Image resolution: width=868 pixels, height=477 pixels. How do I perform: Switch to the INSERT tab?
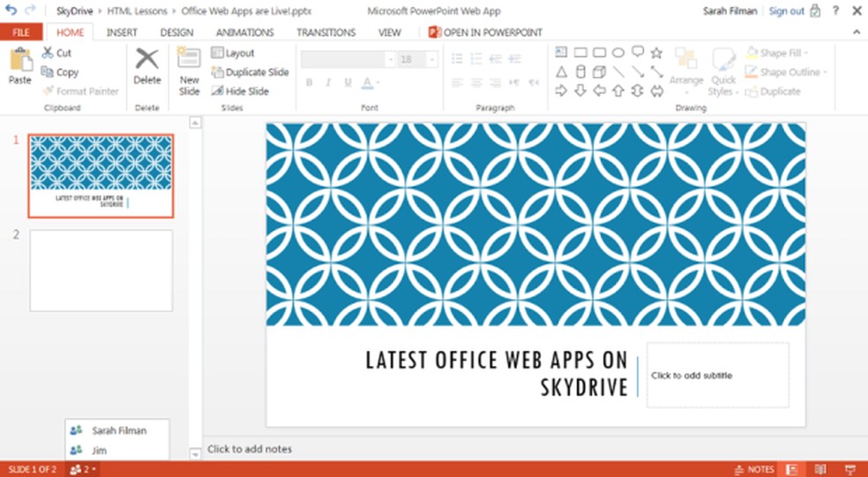122,33
